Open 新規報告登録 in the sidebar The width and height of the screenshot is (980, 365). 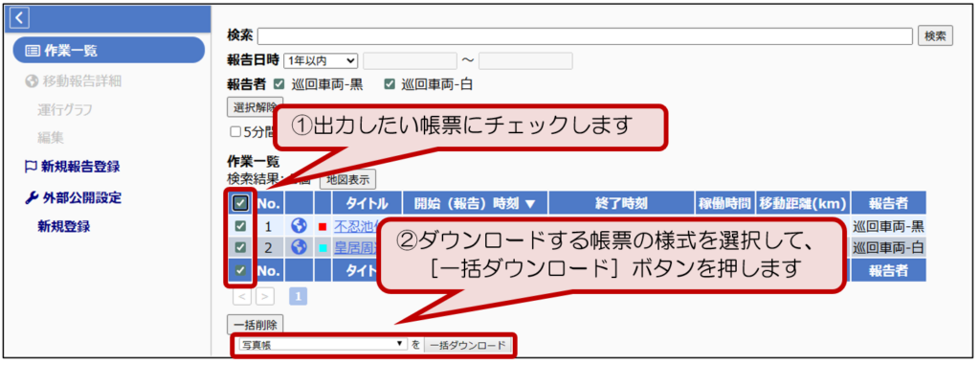[x=73, y=167]
